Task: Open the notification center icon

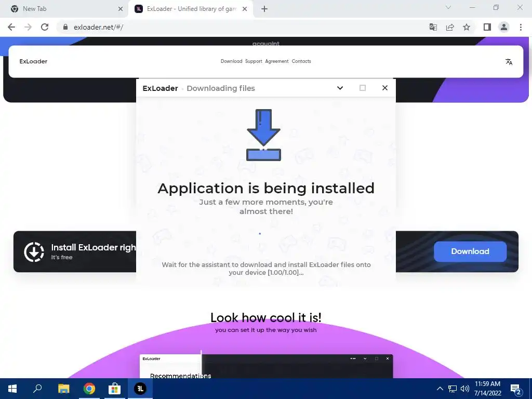Action: pyautogui.click(x=516, y=389)
